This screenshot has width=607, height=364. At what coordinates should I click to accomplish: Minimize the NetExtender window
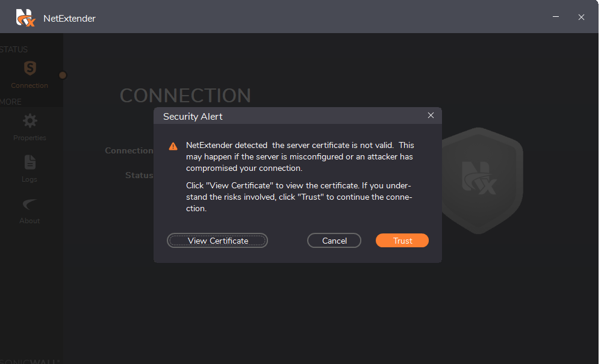click(555, 17)
